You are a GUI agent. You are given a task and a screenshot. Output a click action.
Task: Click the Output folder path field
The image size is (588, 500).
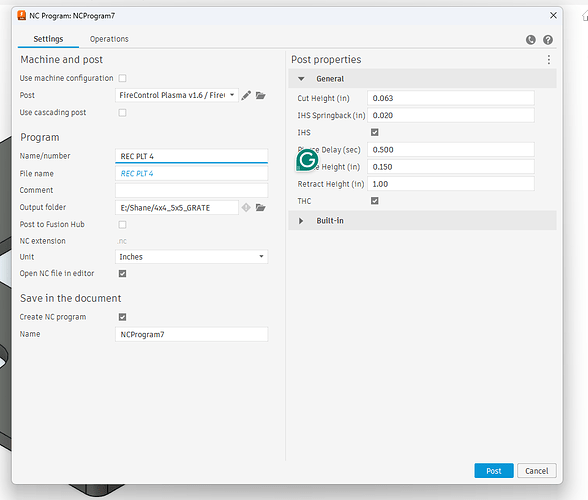point(177,207)
